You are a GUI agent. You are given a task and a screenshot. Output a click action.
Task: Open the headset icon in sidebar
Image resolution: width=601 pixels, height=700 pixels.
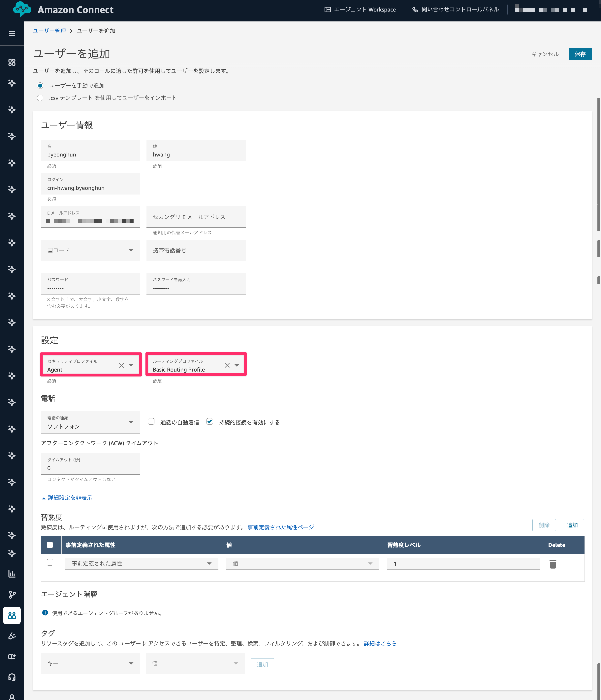(12, 677)
